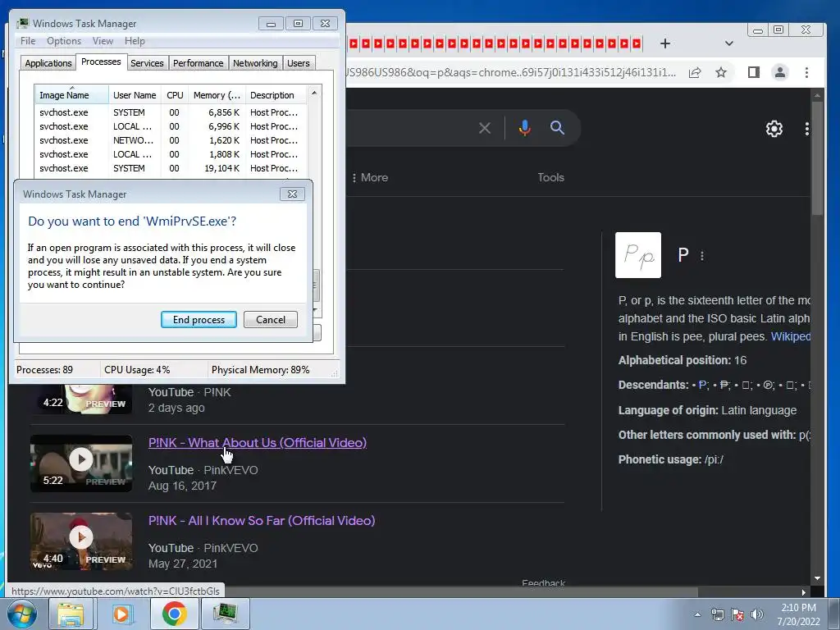Click the Google search magnifier icon

[557, 128]
